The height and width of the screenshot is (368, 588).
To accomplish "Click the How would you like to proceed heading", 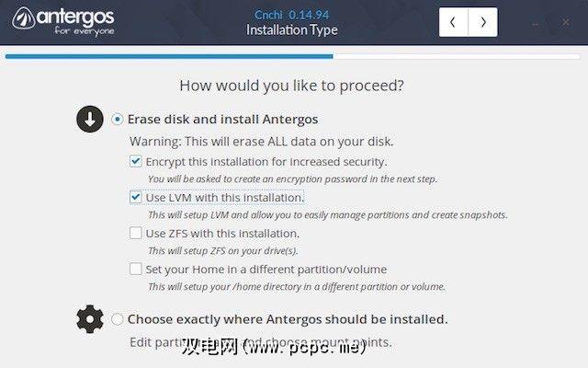I will pos(291,86).
